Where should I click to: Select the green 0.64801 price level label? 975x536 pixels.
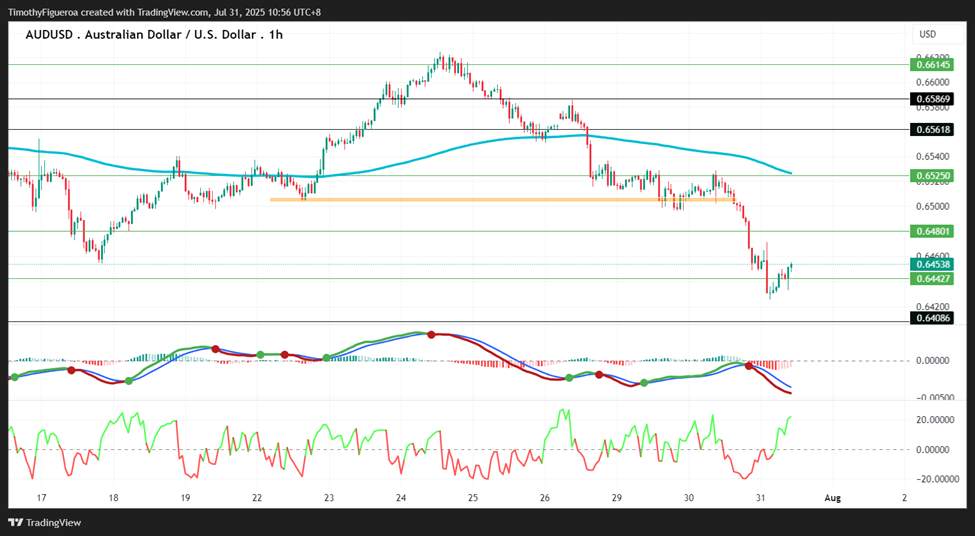click(x=931, y=231)
